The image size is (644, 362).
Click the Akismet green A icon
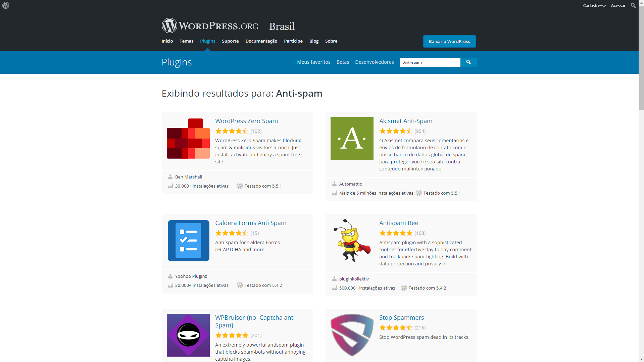coord(352,139)
